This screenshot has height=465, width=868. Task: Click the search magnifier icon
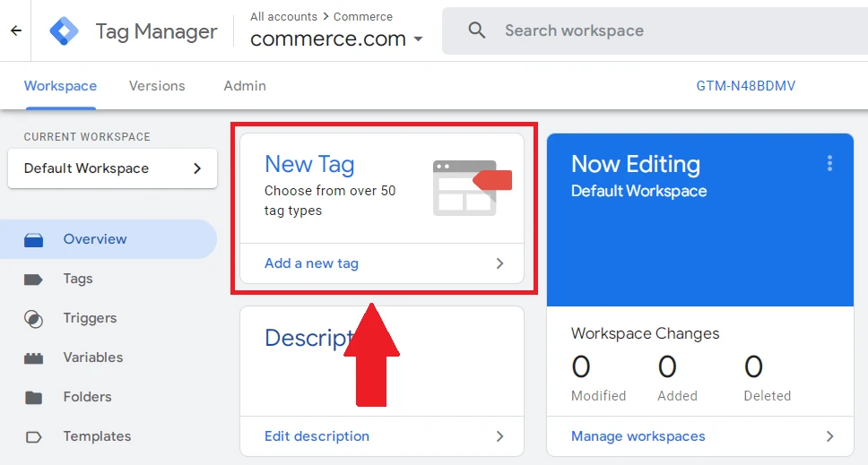pos(477,30)
